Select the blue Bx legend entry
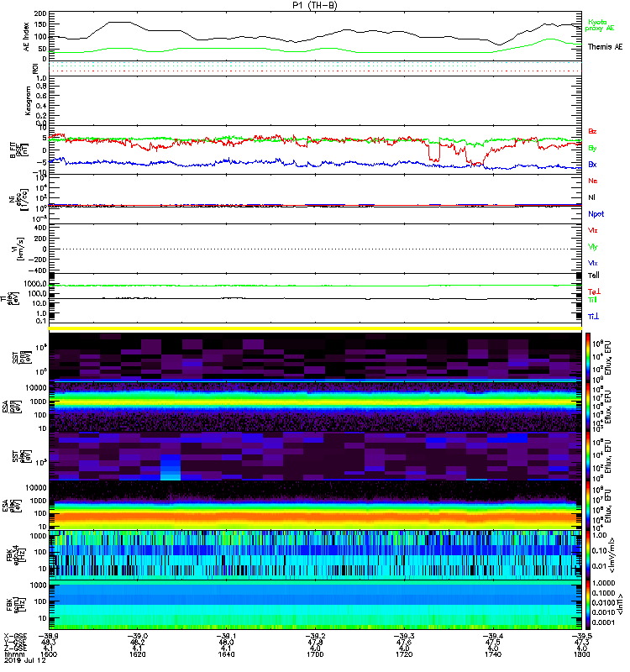 [x=592, y=164]
